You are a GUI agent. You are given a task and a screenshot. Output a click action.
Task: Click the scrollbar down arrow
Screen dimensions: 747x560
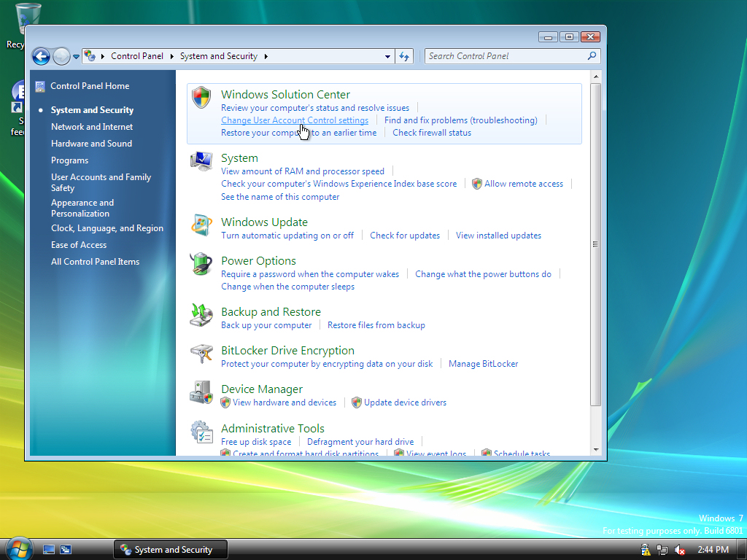[595, 449]
